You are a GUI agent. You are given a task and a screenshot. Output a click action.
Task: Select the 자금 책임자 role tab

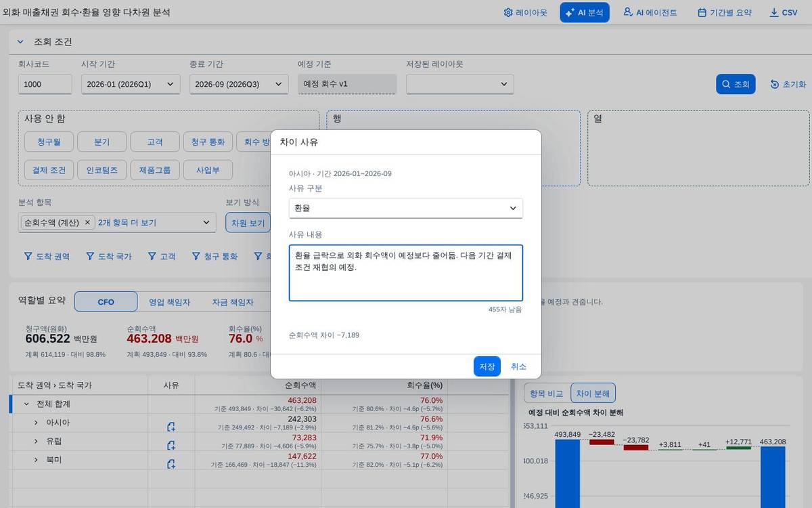tap(233, 301)
